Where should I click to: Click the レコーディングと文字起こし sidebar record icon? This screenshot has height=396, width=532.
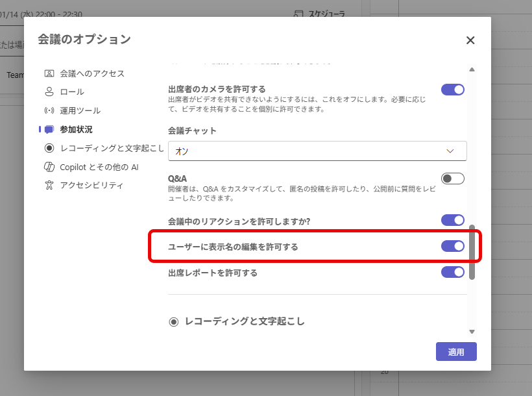49,148
